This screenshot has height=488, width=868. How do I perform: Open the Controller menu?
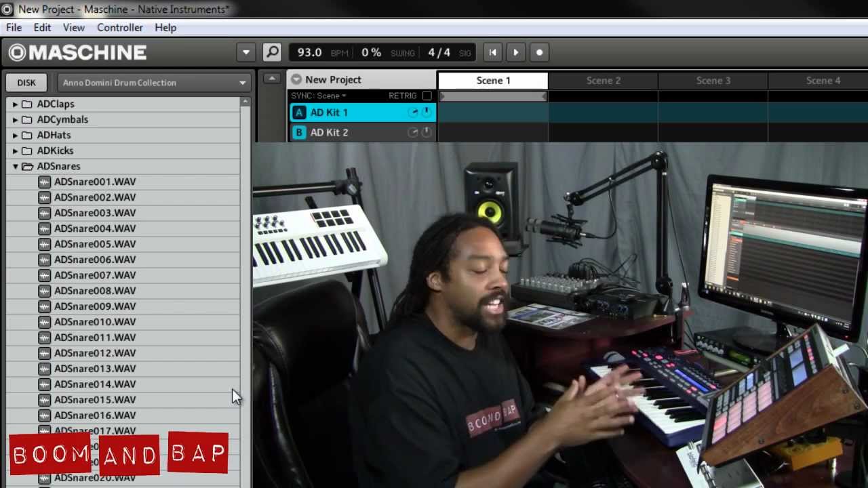pyautogui.click(x=120, y=27)
